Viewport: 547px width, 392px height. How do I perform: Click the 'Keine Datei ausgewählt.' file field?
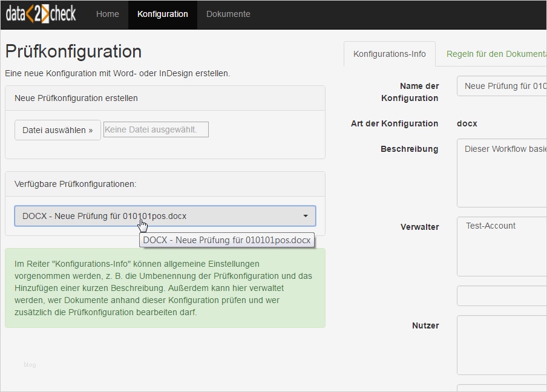click(x=156, y=129)
